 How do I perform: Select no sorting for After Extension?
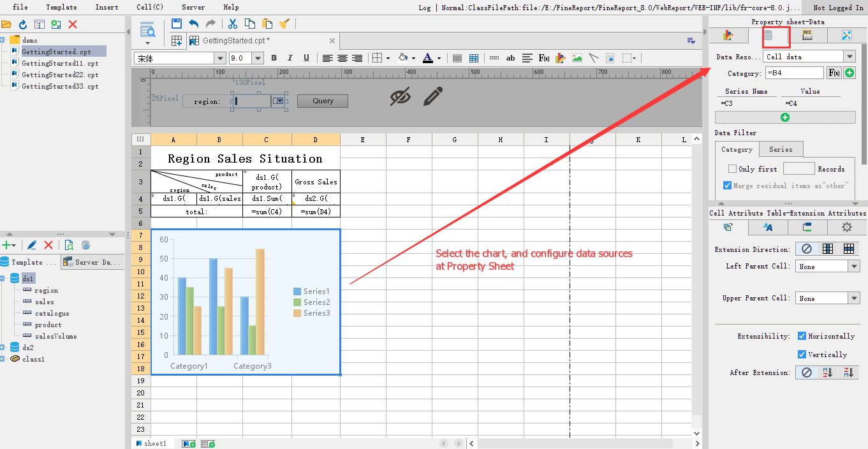(807, 372)
